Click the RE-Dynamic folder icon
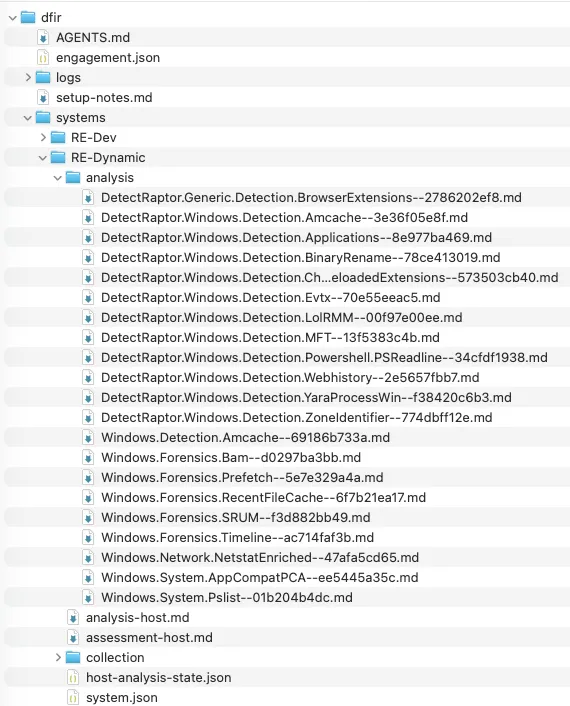This screenshot has height=706, width=570. click(x=58, y=157)
